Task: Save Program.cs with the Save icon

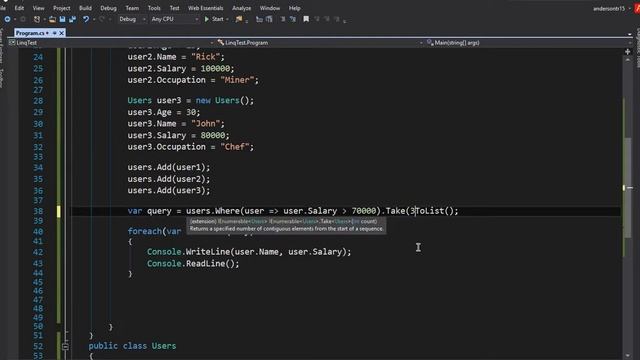Action: coord(62,19)
